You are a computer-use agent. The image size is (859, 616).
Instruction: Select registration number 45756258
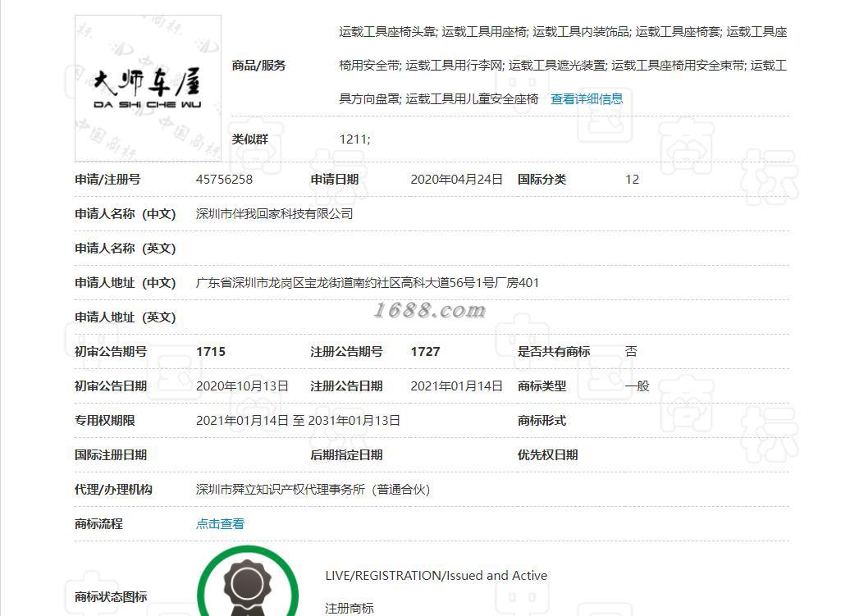[x=224, y=180]
